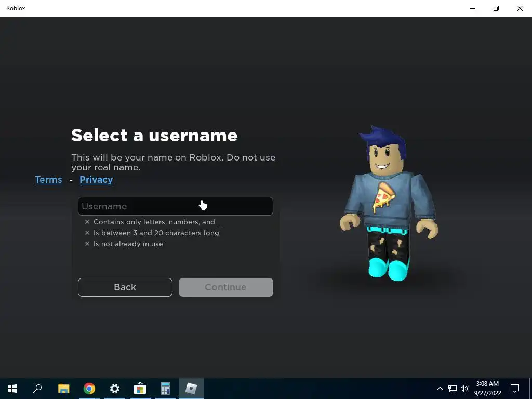Restore down the Roblox window
Image resolution: width=532 pixels, height=399 pixels.
click(x=496, y=8)
